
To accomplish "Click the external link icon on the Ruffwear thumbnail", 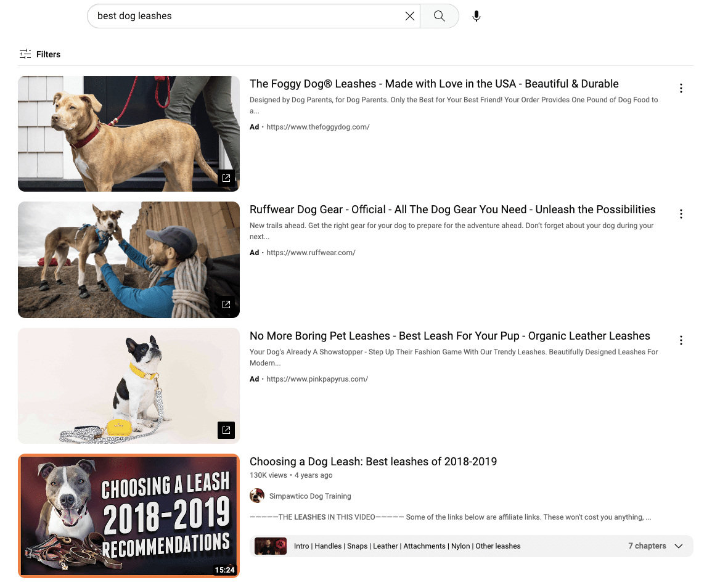I will pos(226,304).
